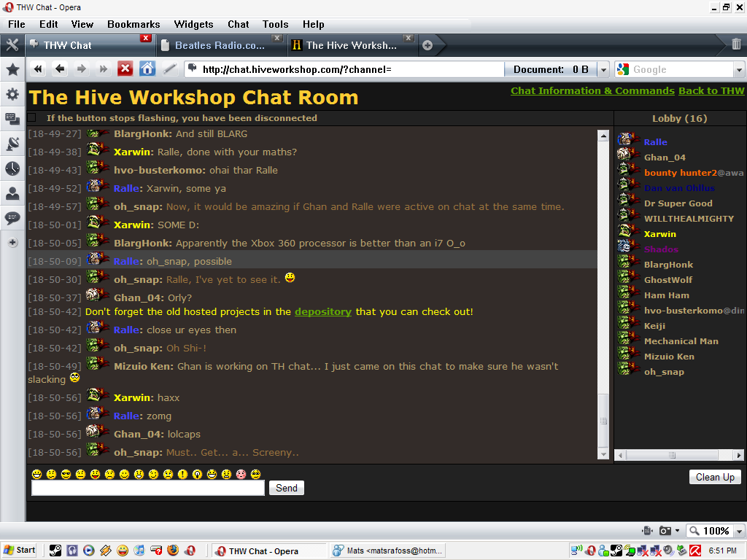Click the wand pencil toolbar icon

(x=169, y=69)
